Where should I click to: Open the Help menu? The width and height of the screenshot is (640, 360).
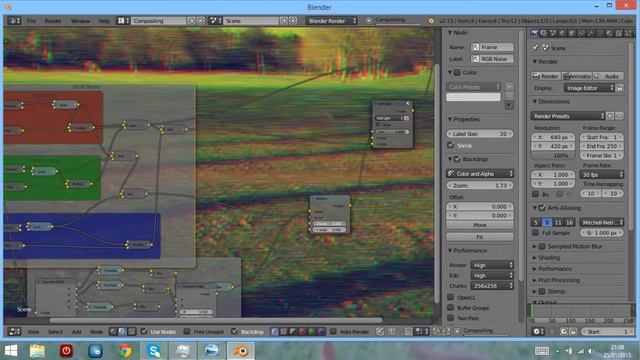[x=104, y=21]
